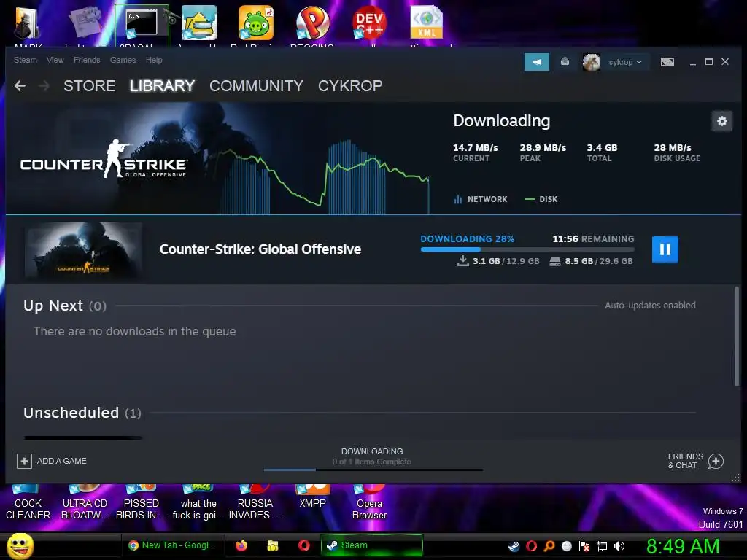Image resolution: width=747 pixels, height=560 pixels.
Task: Go back with the back arrow
Action: (x=20, y=86)
